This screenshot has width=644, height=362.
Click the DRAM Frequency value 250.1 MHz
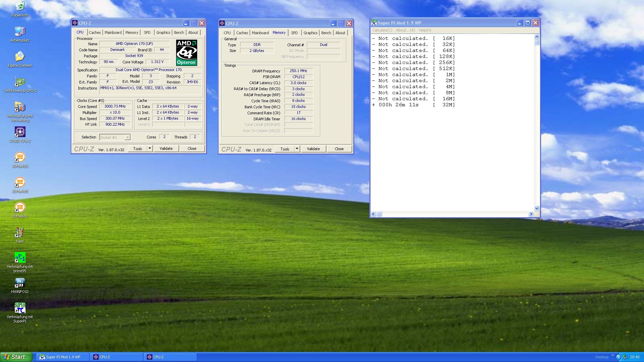coord(299,71)
